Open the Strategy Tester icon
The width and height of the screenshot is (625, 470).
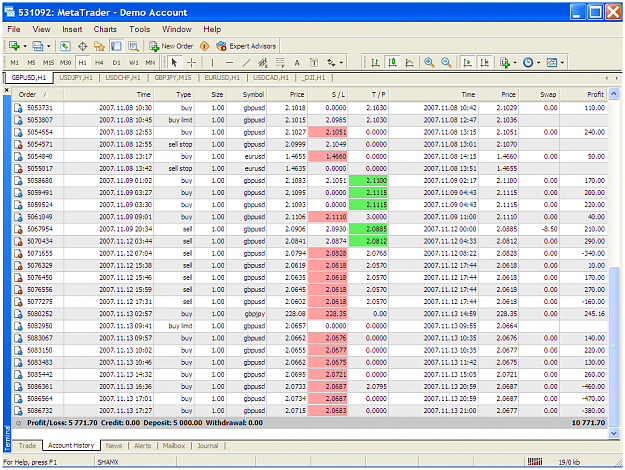(133, 46)
